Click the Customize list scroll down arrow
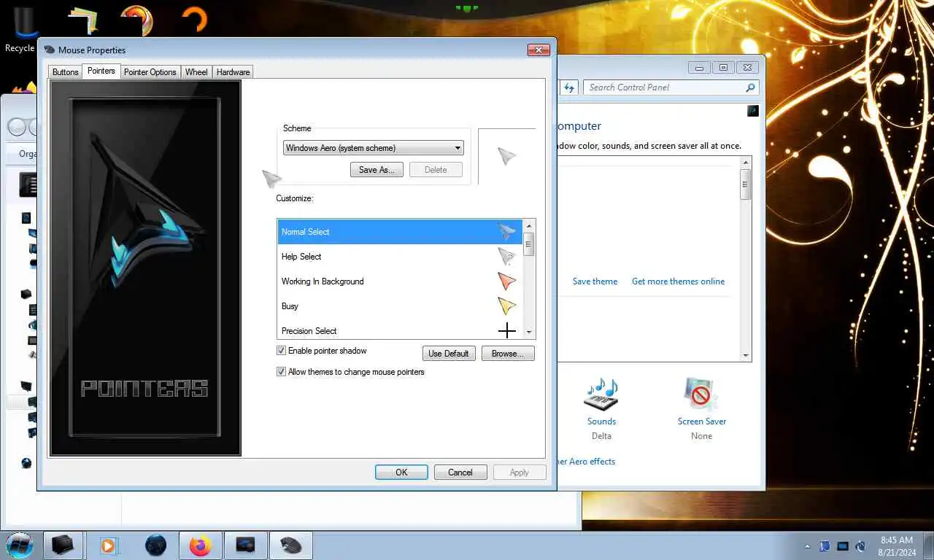 click(529, 333)
